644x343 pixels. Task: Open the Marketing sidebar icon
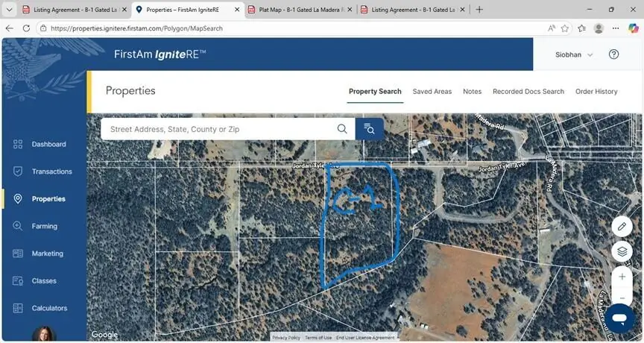coord(18,254)
